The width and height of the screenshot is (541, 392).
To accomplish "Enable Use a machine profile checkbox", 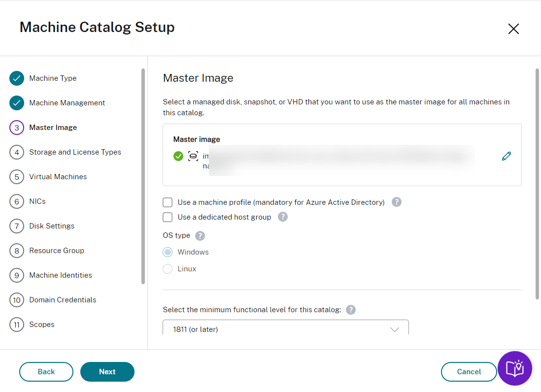I will point(168,202).
